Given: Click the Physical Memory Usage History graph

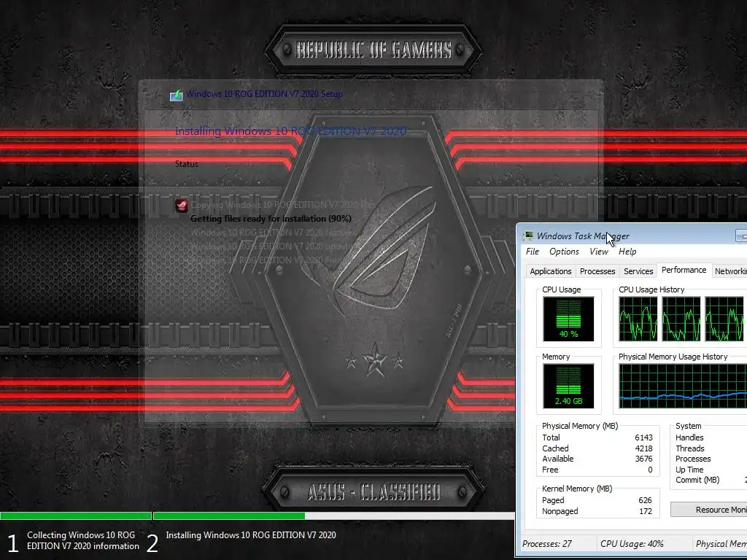Looking at the screenshot, I should (x=683, y=386).
